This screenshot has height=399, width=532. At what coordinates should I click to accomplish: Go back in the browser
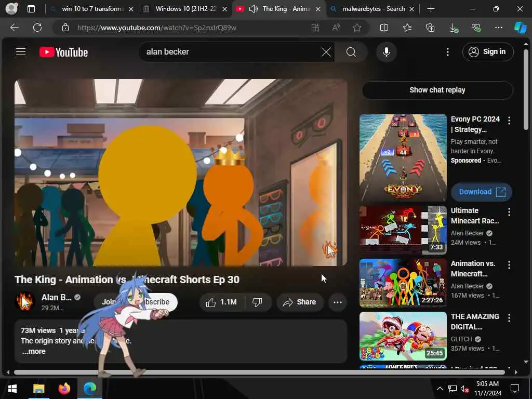pyautogui.click(x=14, y=28)
